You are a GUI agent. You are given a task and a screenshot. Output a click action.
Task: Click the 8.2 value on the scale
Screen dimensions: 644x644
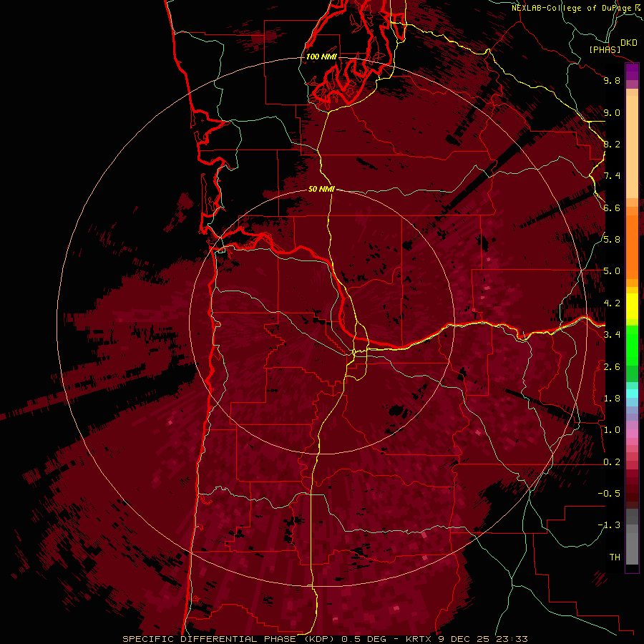coord(612,144)
